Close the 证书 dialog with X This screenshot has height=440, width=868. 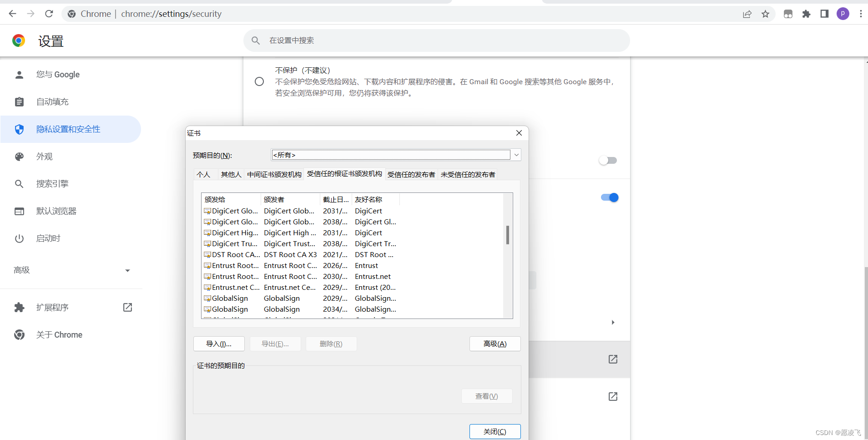click(x=519, y=133)
